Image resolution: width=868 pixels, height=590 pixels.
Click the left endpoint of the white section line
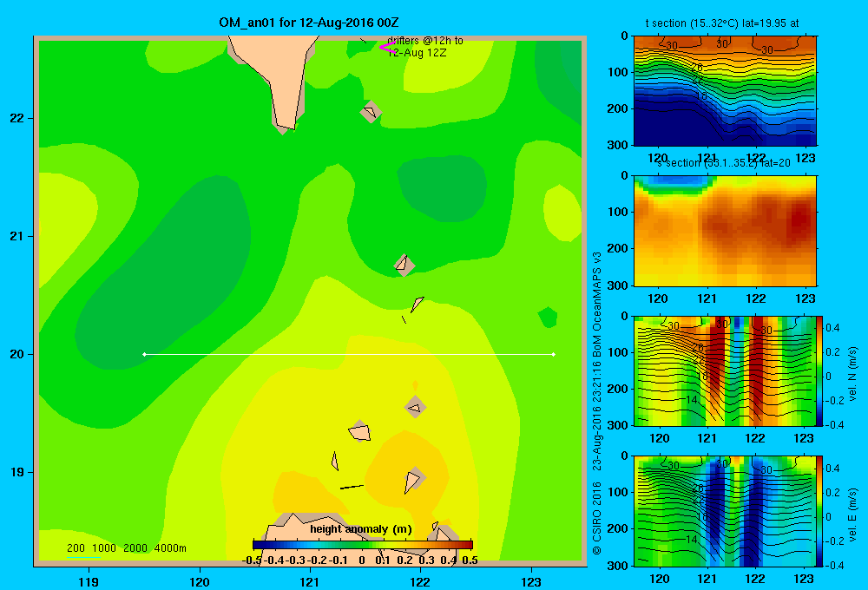click(x=144, y=354)
